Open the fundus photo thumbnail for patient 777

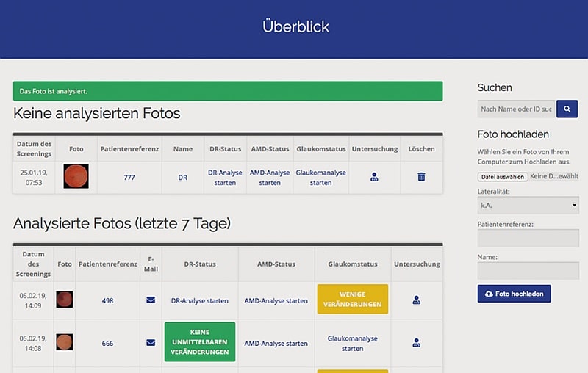pos(76,177)
